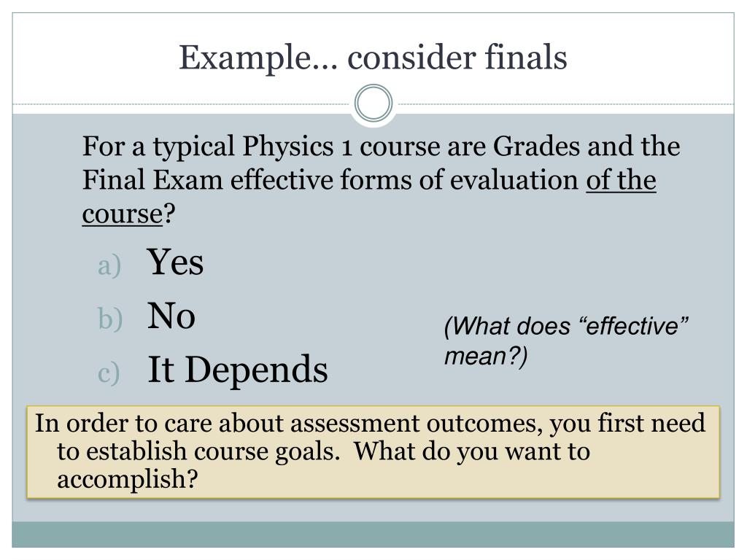The height and width of the screenshot is (560, 747).
Task: Click the circle ornament below the title
Action: pos(373,104)
